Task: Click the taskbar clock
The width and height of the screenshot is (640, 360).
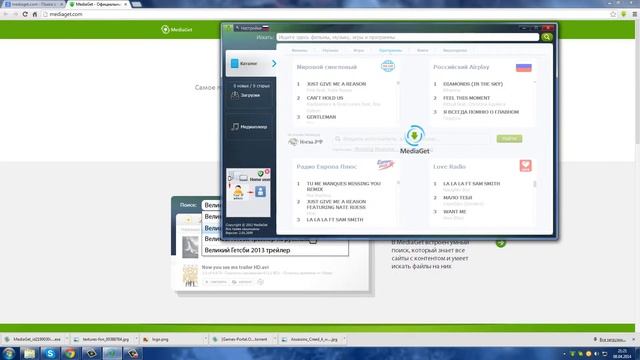Action: pyautogui.click(x=622, y=353)
